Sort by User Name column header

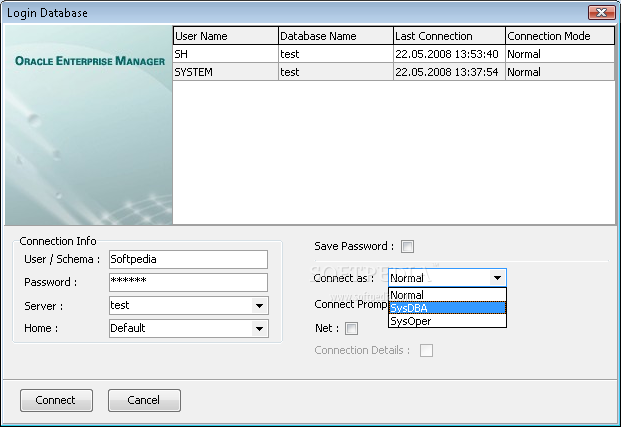226,36
